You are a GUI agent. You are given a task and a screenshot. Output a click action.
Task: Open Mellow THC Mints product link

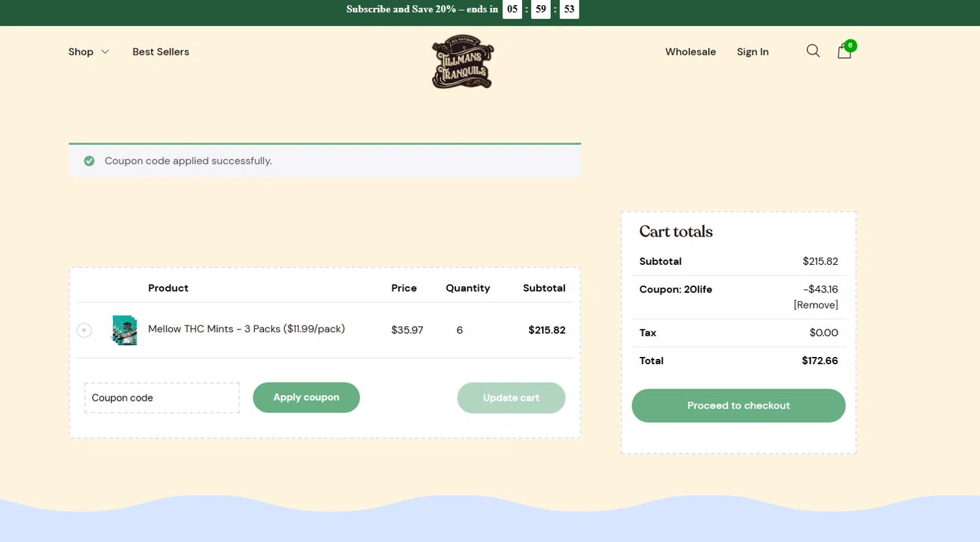[246, 329]
